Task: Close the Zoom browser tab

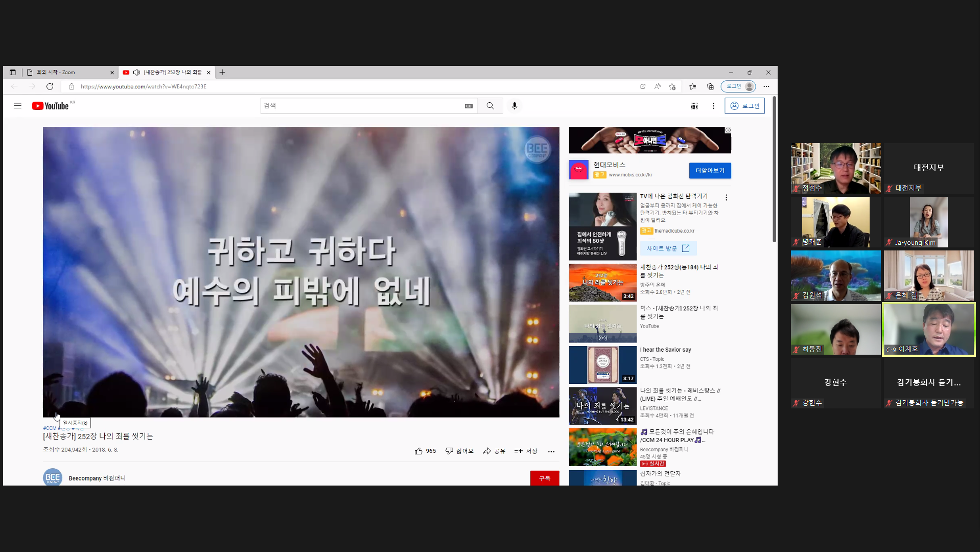Action: [x=112, y=73]
